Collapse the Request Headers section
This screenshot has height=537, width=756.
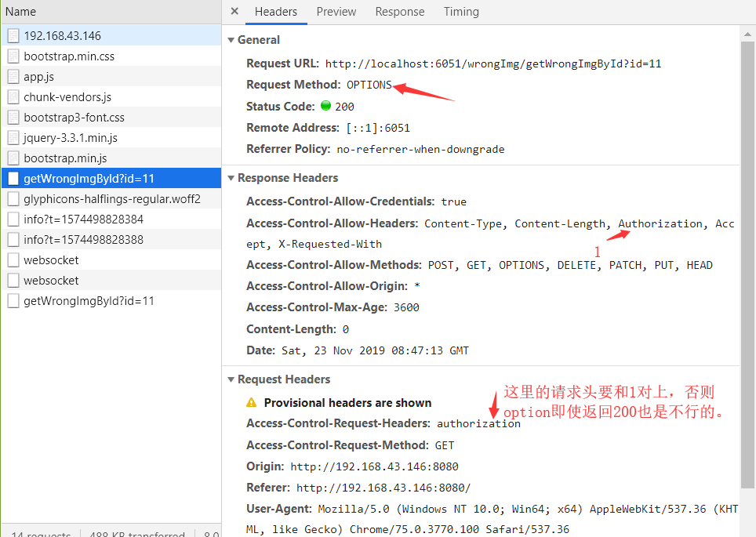pyautogui.click(x=231, y=379)
